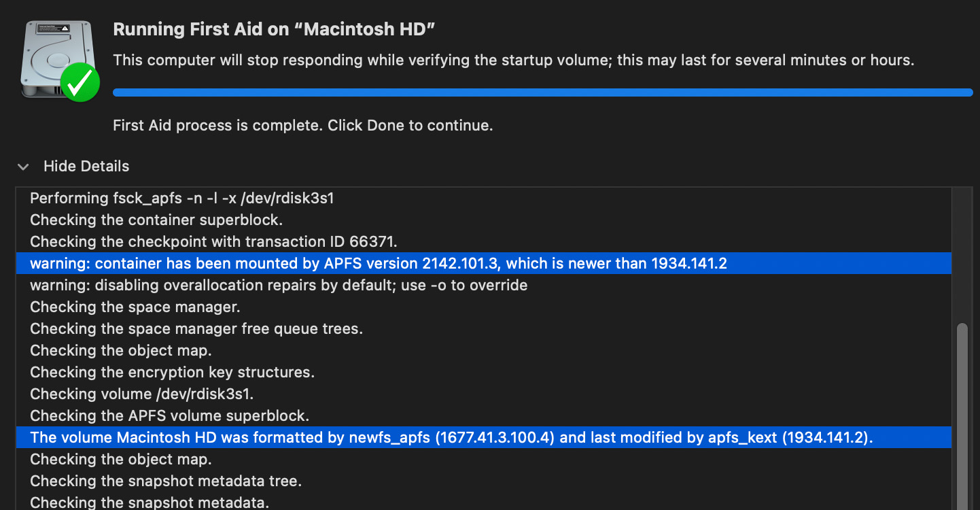Click the Hide Details label
Screen dimensions: 980x510
coord(86,167)
